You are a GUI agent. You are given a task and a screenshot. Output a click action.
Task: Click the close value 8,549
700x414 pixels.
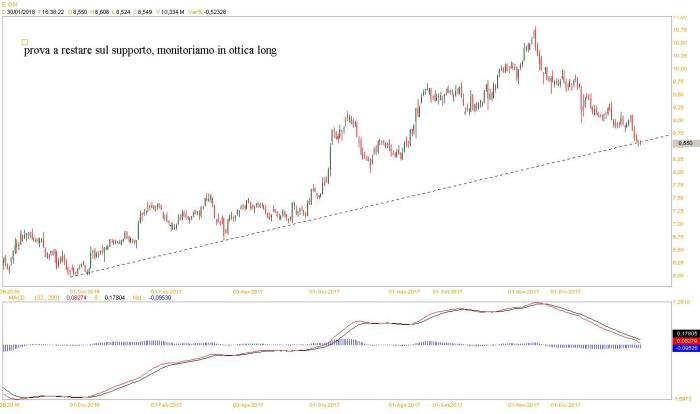[x=145, y=12]
